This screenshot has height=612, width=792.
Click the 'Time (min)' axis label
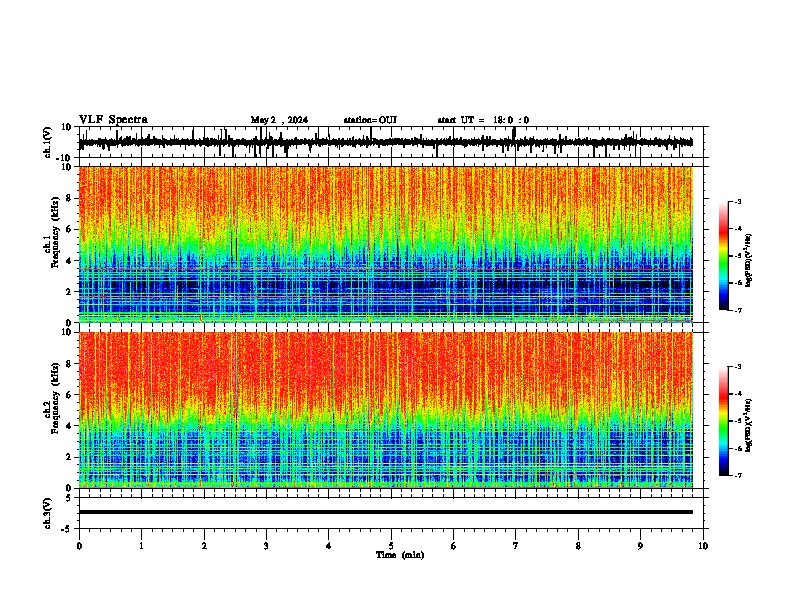pyautogui.click(x=400, y=555)
